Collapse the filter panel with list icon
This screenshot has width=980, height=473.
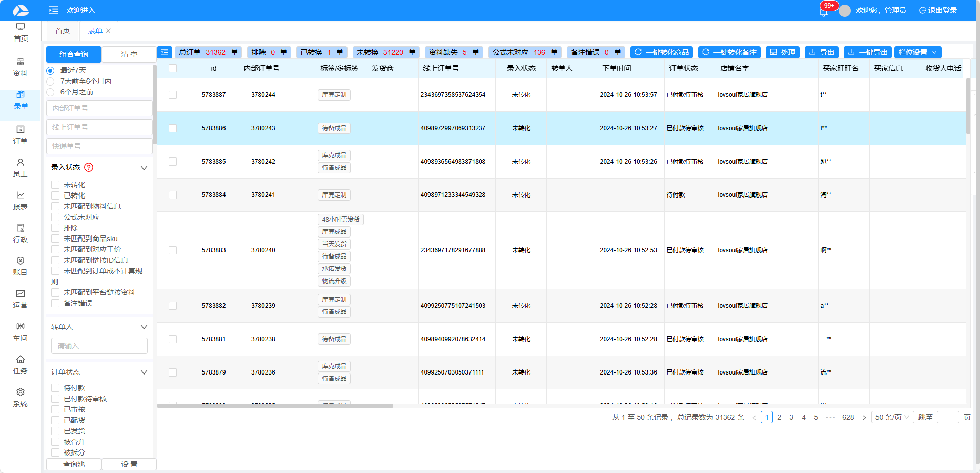tap(165, 52)
